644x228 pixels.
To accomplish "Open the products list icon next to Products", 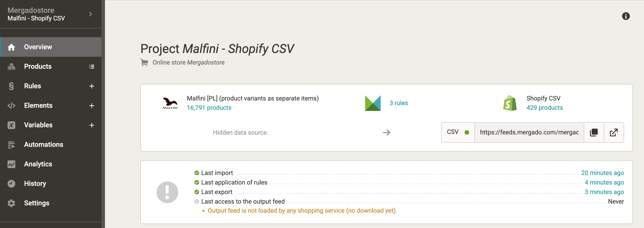I will click(92, 67).
